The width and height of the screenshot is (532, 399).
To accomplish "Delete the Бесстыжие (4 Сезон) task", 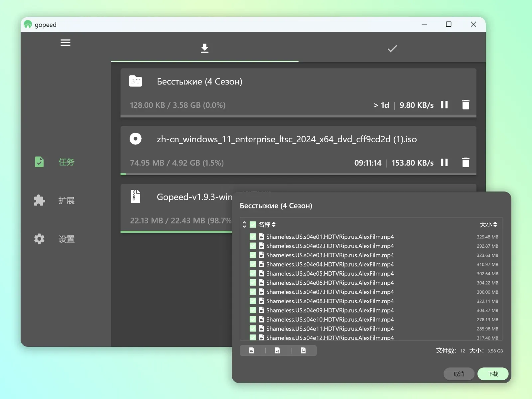I will (x=465, y=105).
